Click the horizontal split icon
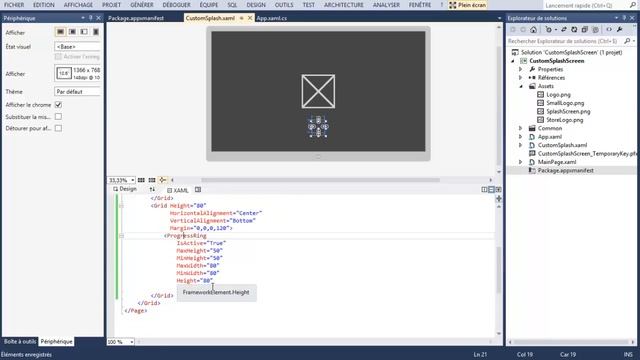 pyautogui.click(x=491, y=189)
